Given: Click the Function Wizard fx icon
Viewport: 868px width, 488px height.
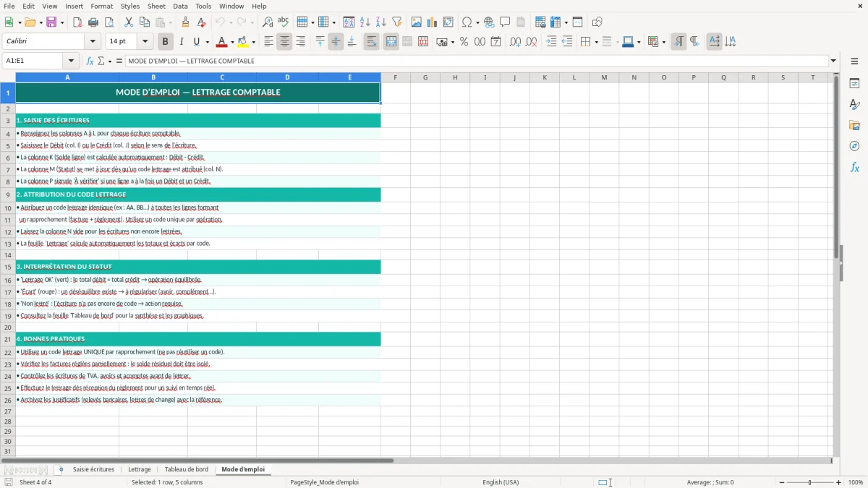Looking at the screenshot, I should pos(90,61).
